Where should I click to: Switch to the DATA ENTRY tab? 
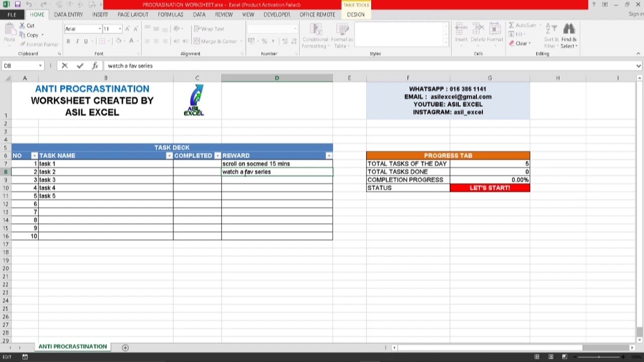[68, 15]
